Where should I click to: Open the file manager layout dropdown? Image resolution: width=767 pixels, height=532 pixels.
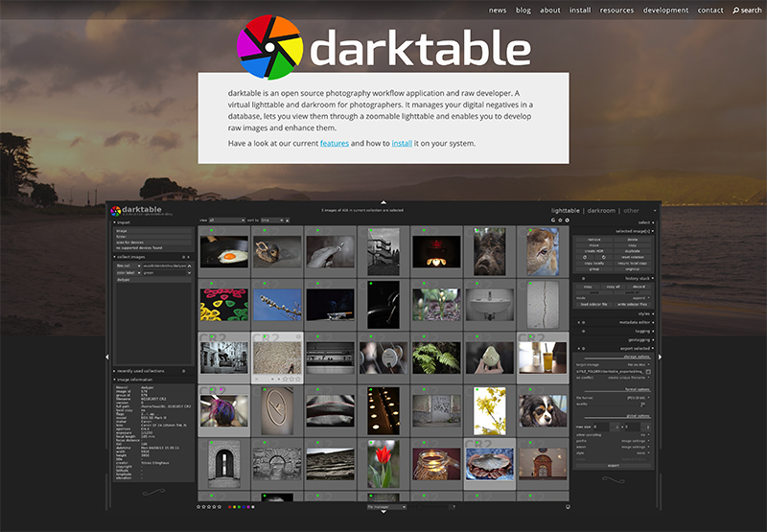coord(387,506)
